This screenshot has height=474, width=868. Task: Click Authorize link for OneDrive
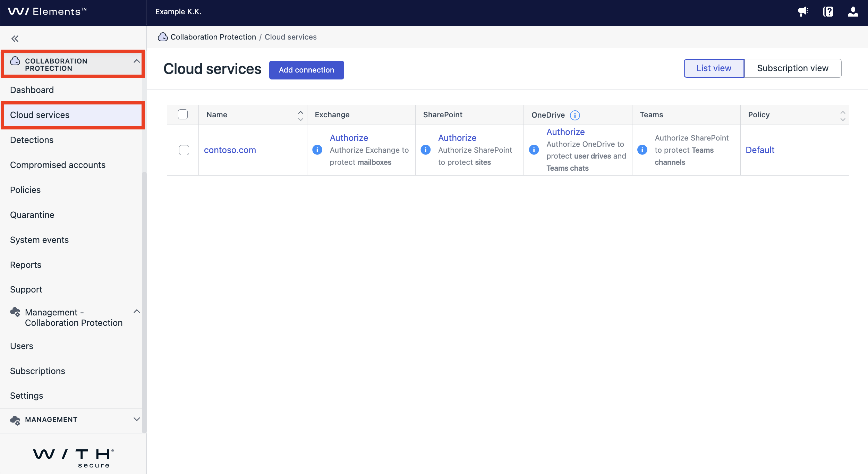(565, 132)
